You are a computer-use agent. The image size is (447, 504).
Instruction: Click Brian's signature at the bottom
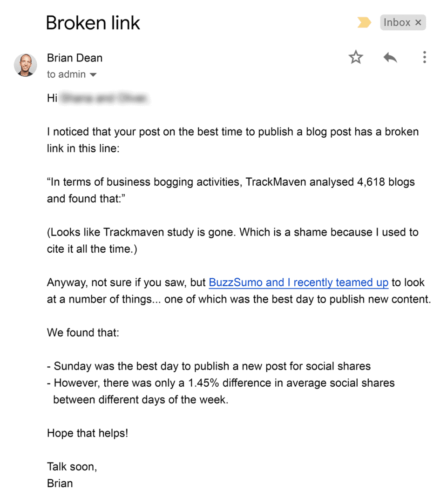point(60,483)
